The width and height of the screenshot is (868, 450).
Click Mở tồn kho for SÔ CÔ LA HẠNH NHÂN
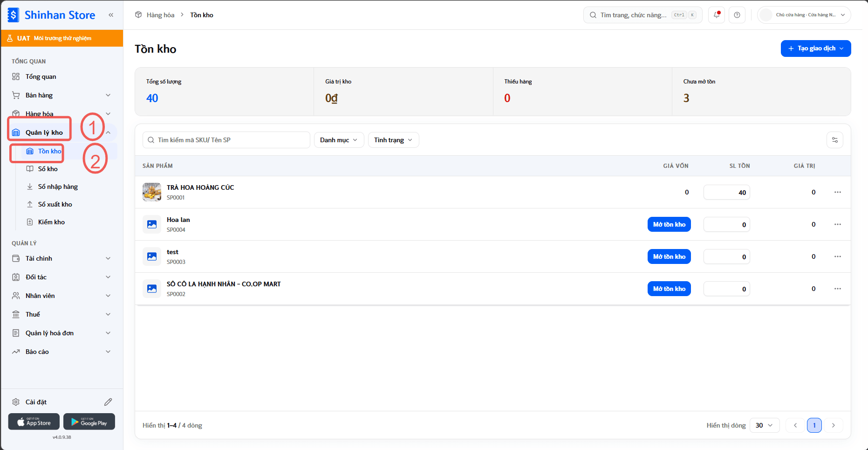tap(669, 289)
